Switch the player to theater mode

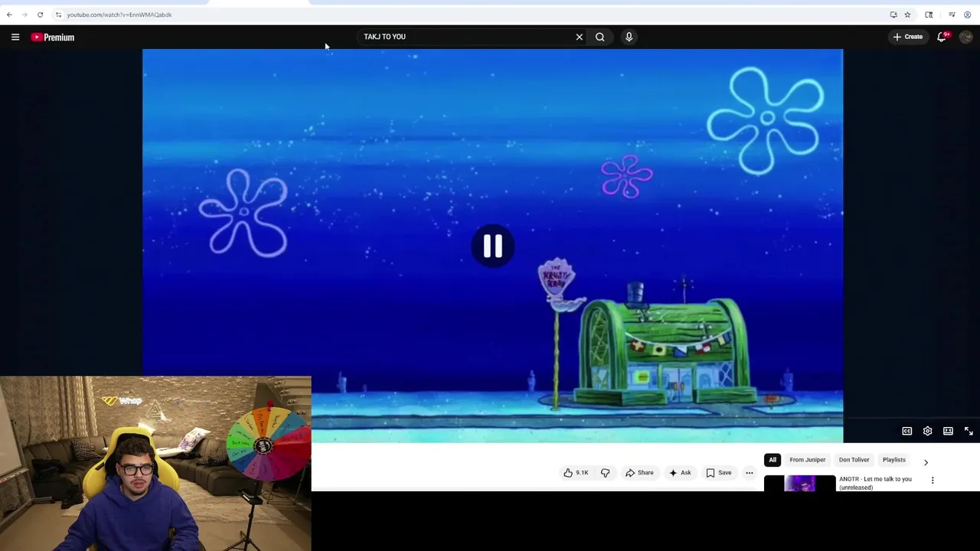948,432
